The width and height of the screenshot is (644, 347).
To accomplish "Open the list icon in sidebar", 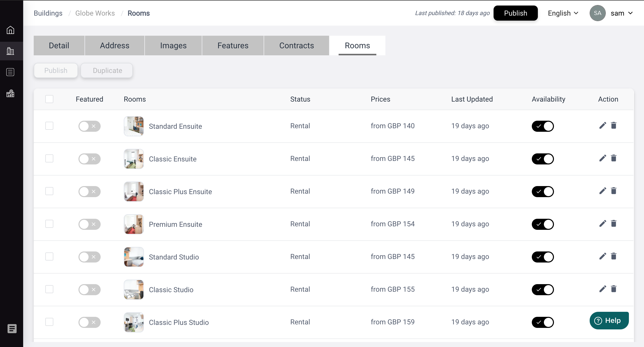I will 10,72.
